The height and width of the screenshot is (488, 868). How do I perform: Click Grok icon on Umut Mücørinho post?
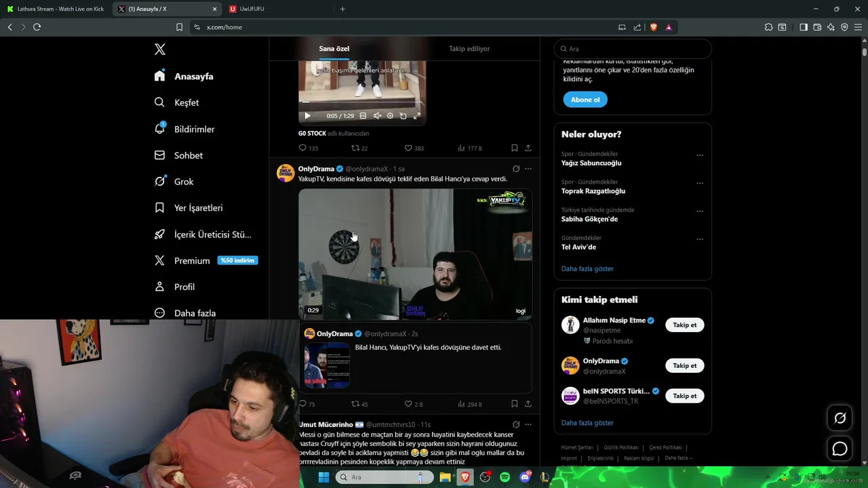point(516,425)
